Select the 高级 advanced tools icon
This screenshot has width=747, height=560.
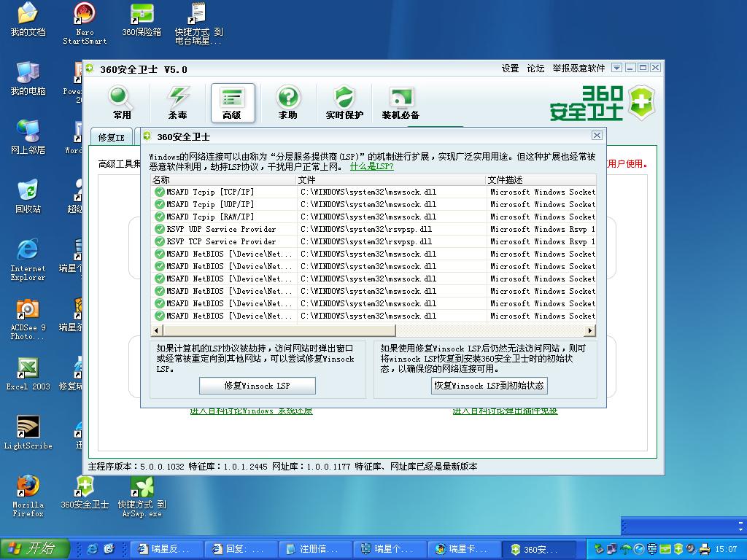(x=233, y=103)
